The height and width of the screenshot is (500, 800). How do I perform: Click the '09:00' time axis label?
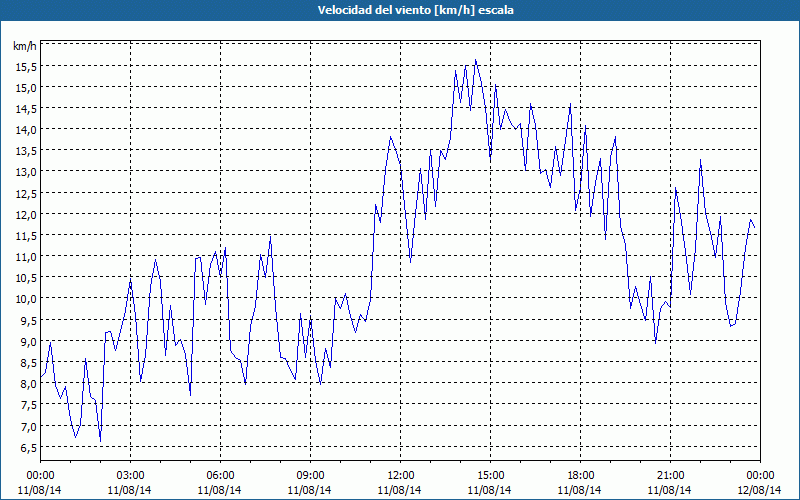(x=310, y=476)
